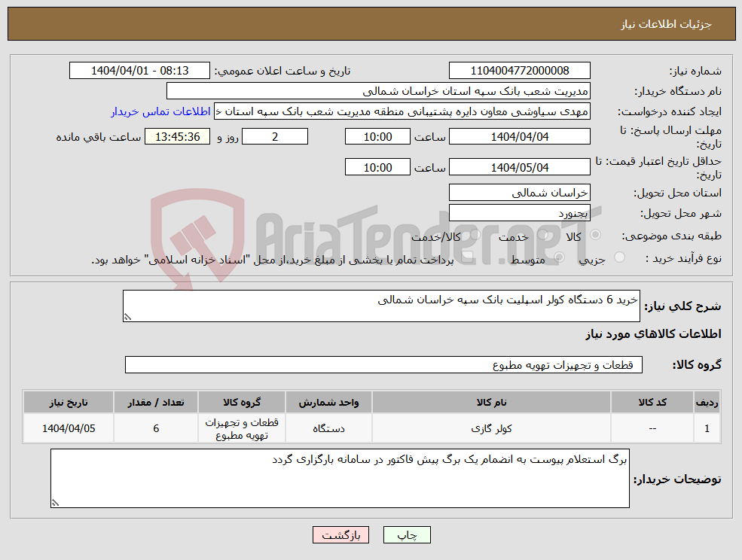Click the تعداد / مقدار column header
This screenshot has width=742, height=560.
156,403
